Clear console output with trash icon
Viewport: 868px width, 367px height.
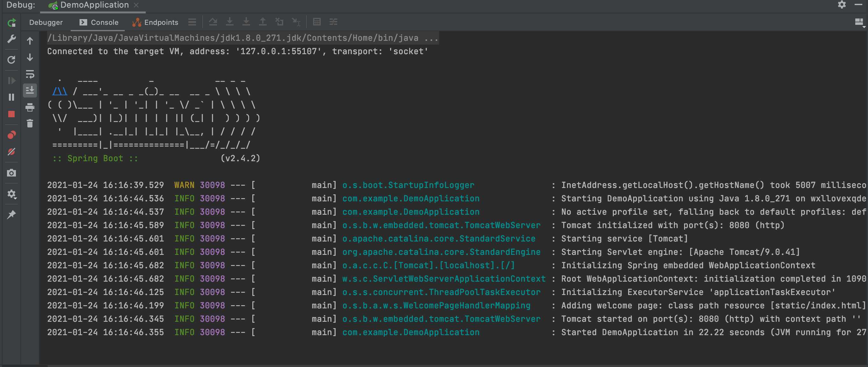30,124
